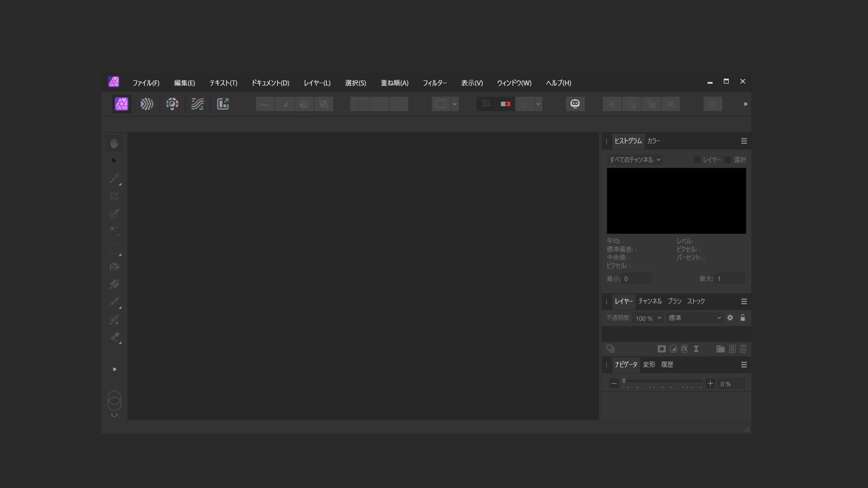Viewport: 868px width, 488px height.
Task: Open the ファイル(F) menu
Action: [x=146, y=83]
